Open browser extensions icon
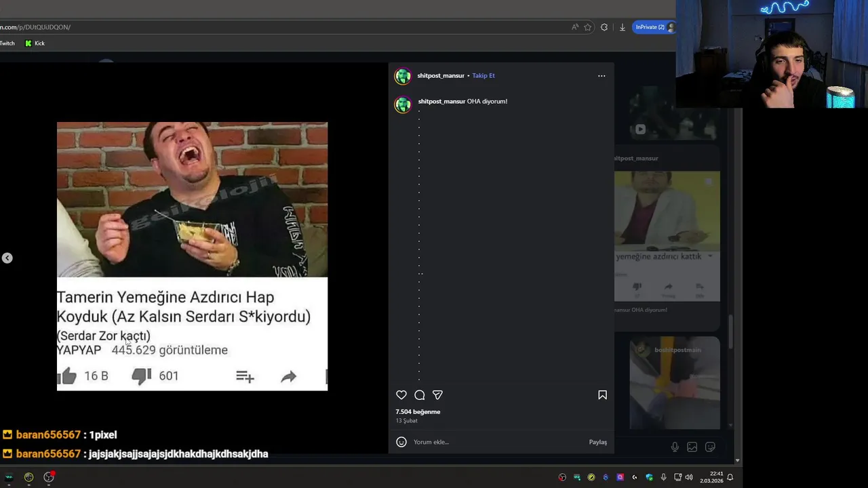This screenshot has width=868, height=488. [x=604, y=27]
